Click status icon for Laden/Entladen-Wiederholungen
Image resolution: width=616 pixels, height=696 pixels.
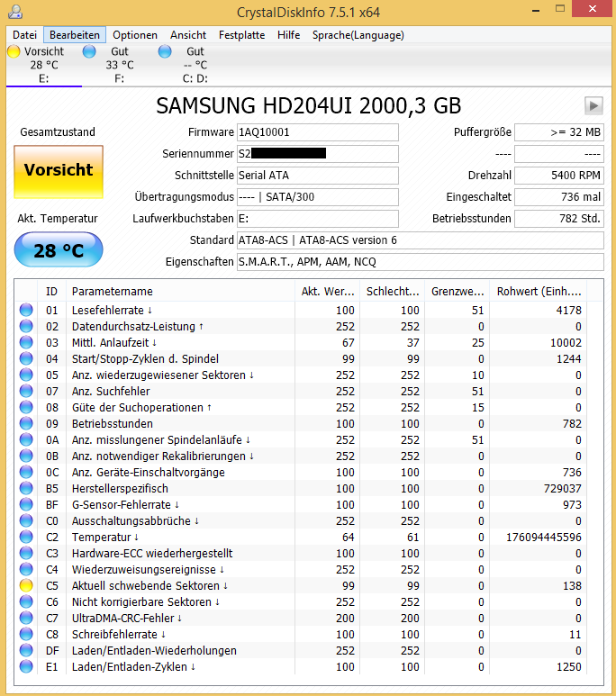(x=26, y=650)
